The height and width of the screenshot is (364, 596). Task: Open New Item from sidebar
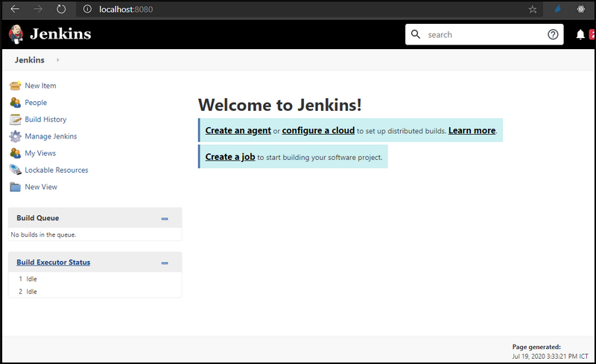pos(40,86)
